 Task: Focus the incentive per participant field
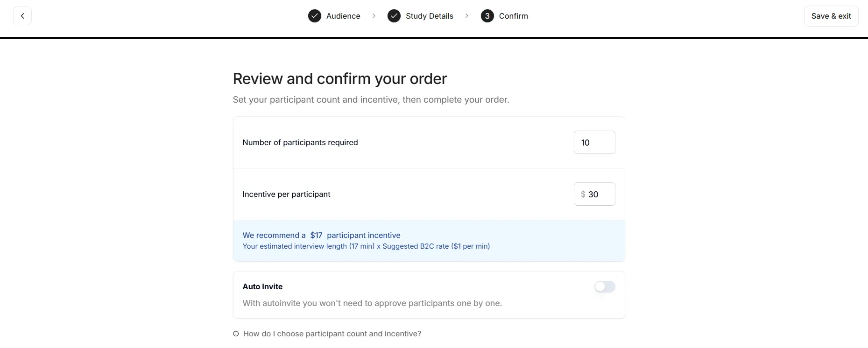(594, 194)
